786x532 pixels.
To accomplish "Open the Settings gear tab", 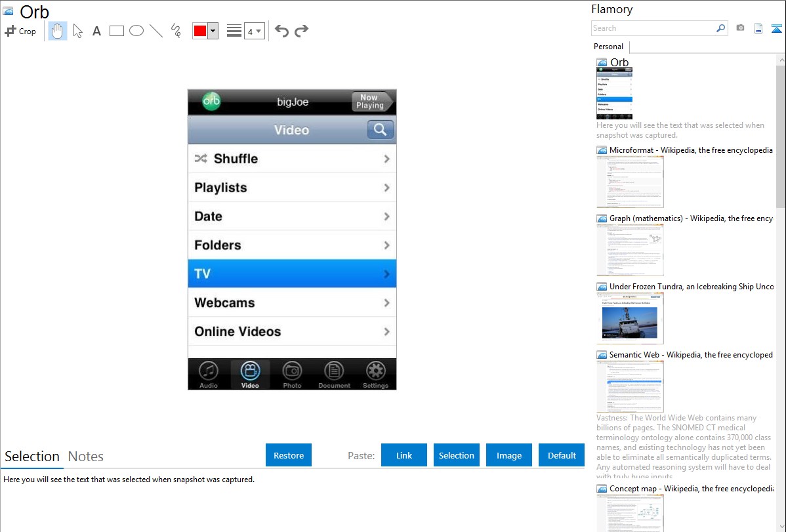I will 375,374.
